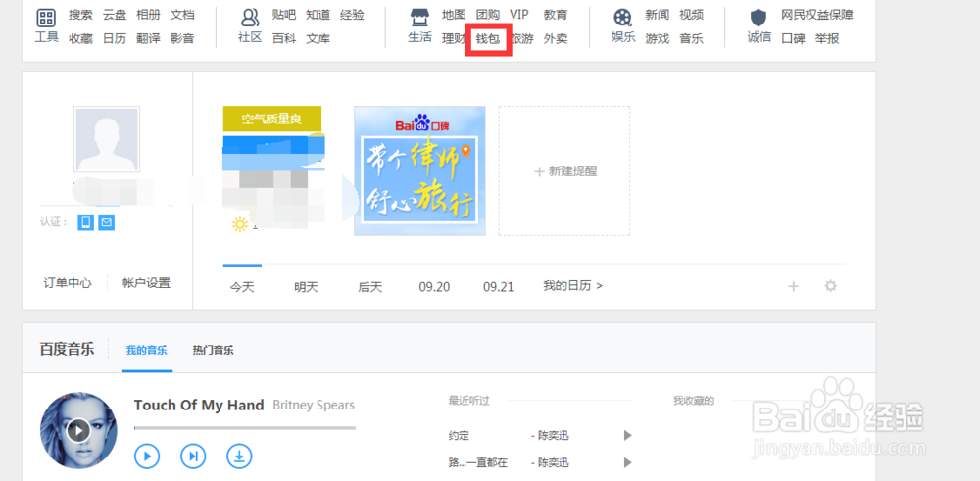Open 地图 link
Screen dimensions: 980x481
coord(454,15)
